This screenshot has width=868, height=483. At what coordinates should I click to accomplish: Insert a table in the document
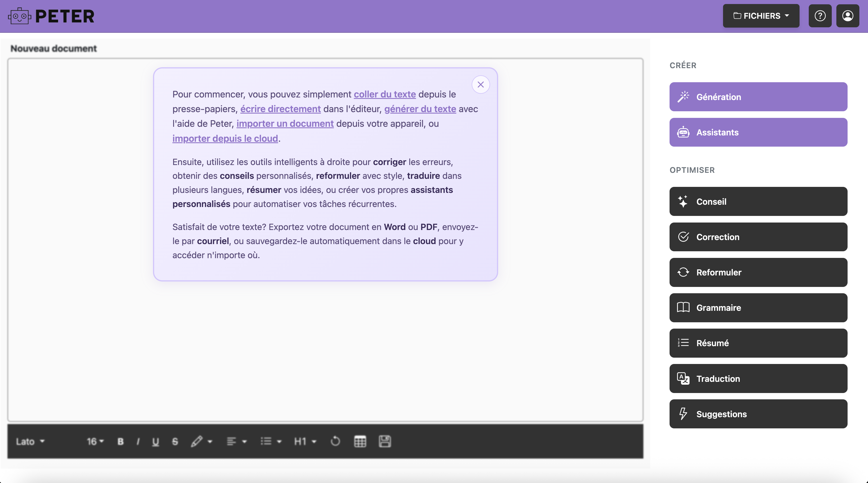(360, 442)
